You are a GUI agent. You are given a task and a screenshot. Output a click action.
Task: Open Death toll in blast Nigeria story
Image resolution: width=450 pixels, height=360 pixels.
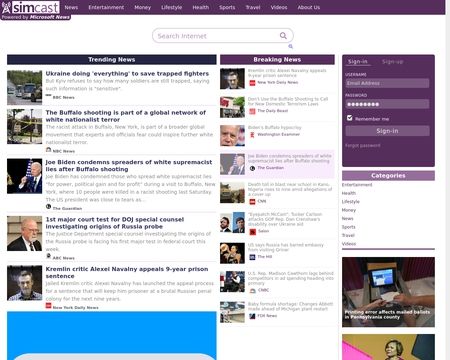pyautogui.click(x=290, y=189)
